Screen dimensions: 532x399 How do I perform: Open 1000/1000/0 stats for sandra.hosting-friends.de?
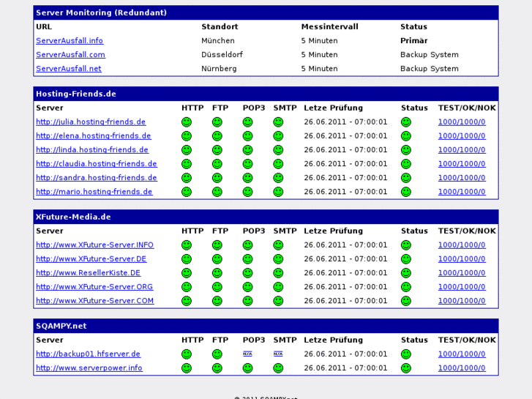pos(462,178)
